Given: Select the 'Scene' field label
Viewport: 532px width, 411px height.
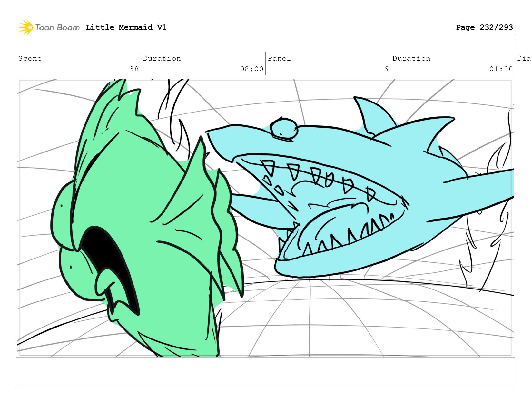Looking at the screenshot, I should pyautogui.click(x=30, y=58).
